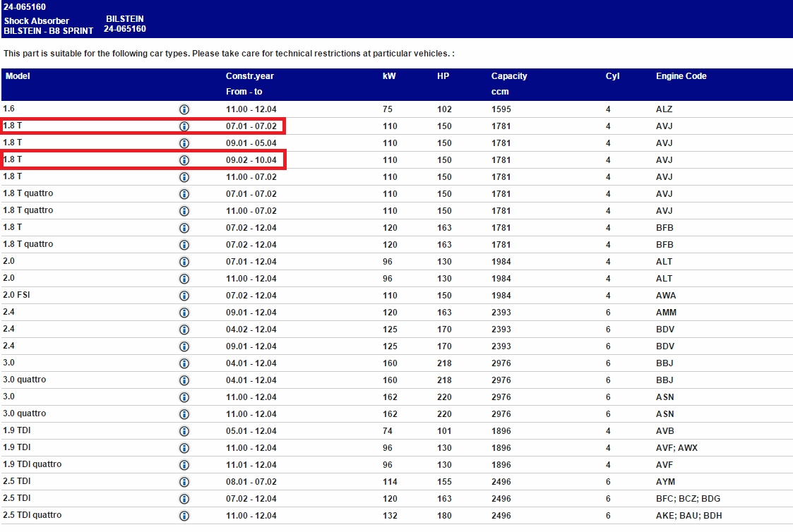
Task: Select engine code cell 'AYM'
Action: [x=666, y=481]
